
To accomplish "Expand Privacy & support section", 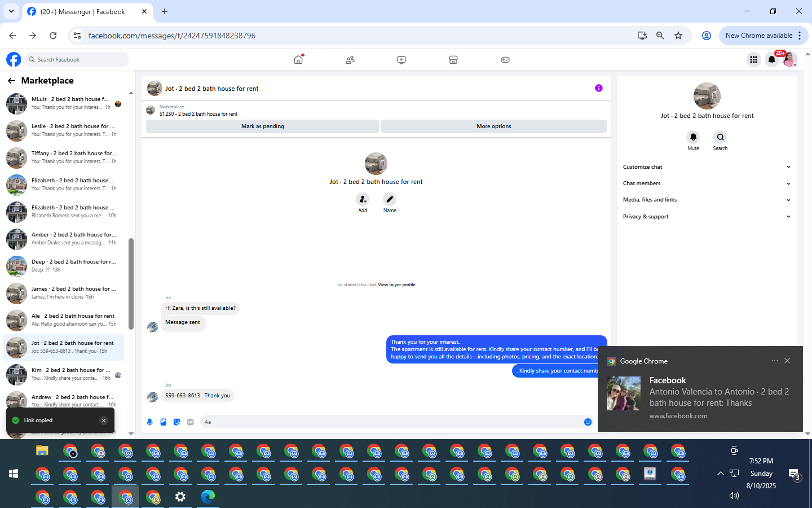I will (707, 217).
